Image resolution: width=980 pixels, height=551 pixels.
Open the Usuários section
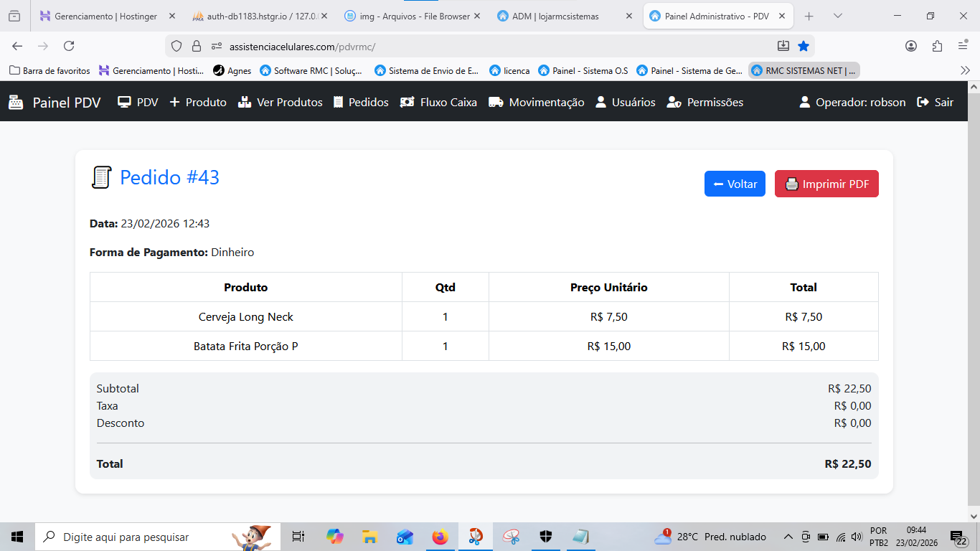(x=625, y=103)
